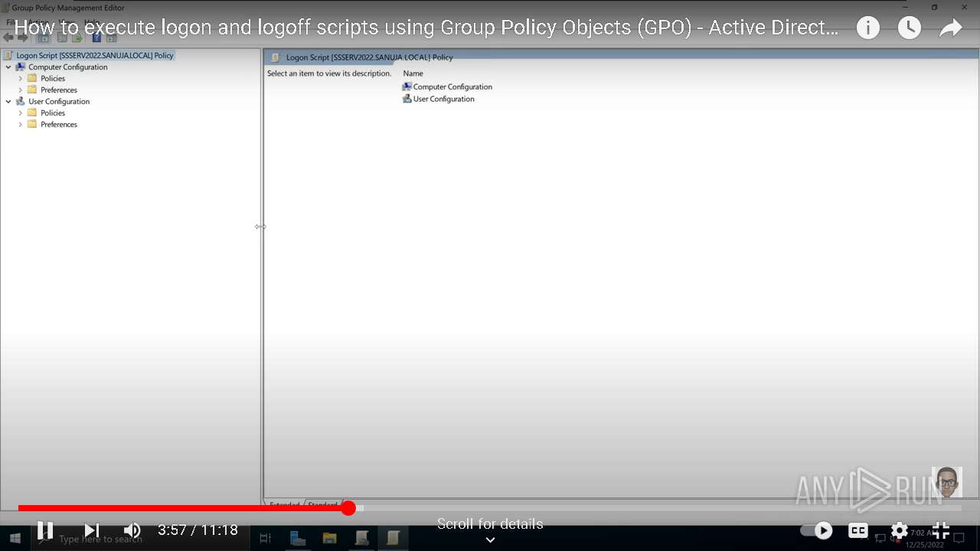The width and height of the screenshot is (980, 551).
Task: Click the Show/Hide Console Tree icon
Action: click(x=44, y=37)
